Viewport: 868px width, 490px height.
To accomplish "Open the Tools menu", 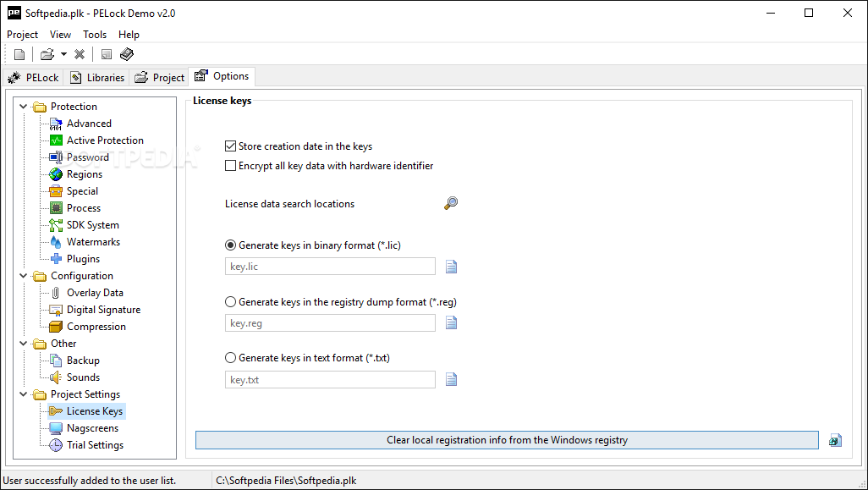I will click(x=95, y=35).
